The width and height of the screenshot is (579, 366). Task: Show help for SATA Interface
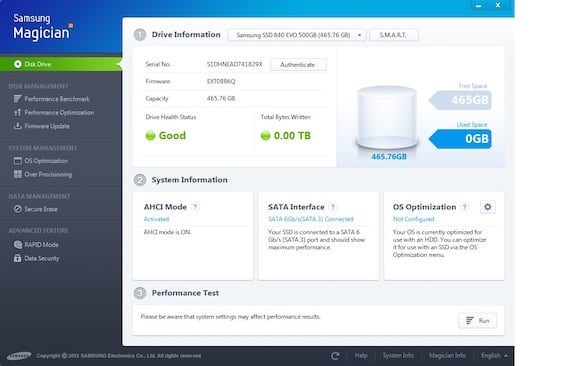[x=333, y=207]
